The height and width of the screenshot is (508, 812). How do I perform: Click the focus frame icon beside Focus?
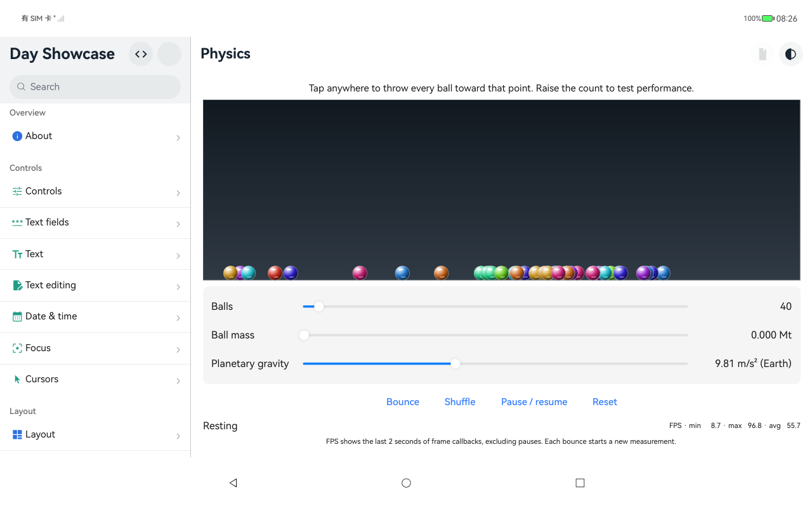(x=17, y=348)
